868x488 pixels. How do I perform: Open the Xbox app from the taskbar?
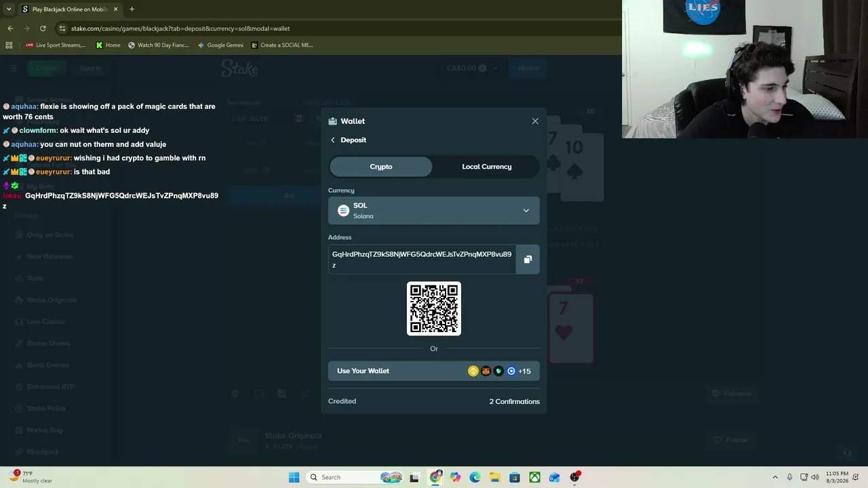pos(535,477)
